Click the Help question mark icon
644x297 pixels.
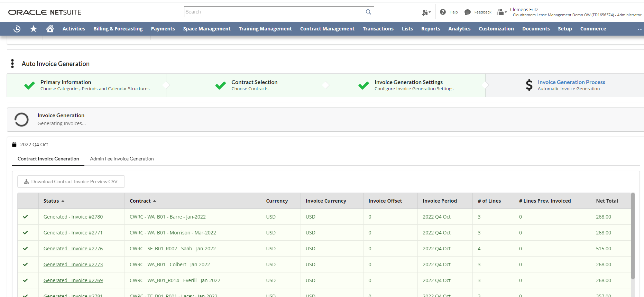click(443, 12)
